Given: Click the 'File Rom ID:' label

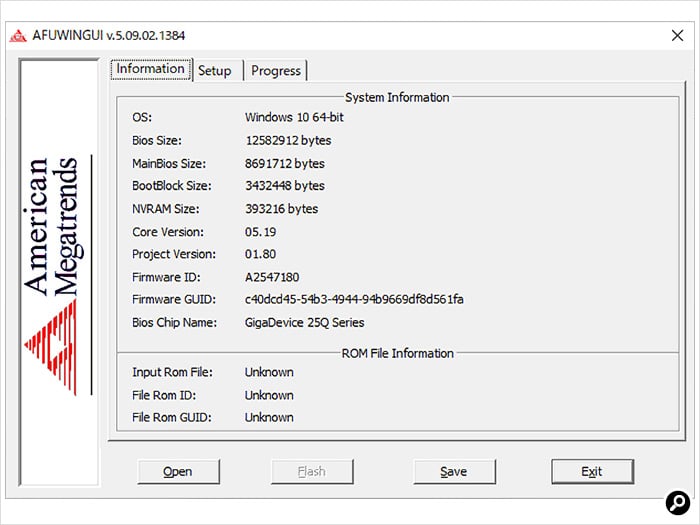Looking at the screenshot, I should (164, 396).
